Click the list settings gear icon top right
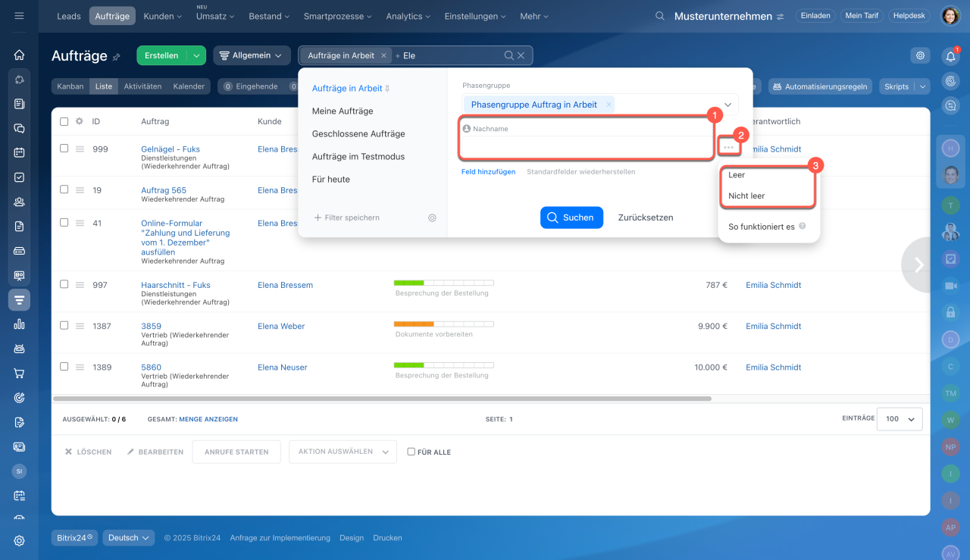The image size is (970, 560). 920,55
